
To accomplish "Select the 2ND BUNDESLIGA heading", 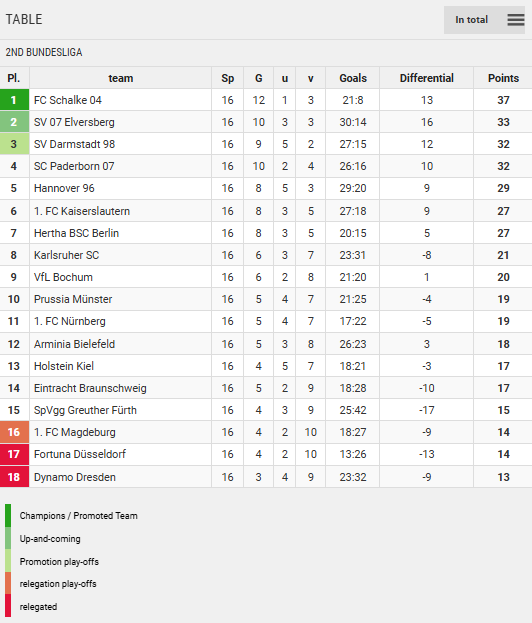I will tap(44, 52).
